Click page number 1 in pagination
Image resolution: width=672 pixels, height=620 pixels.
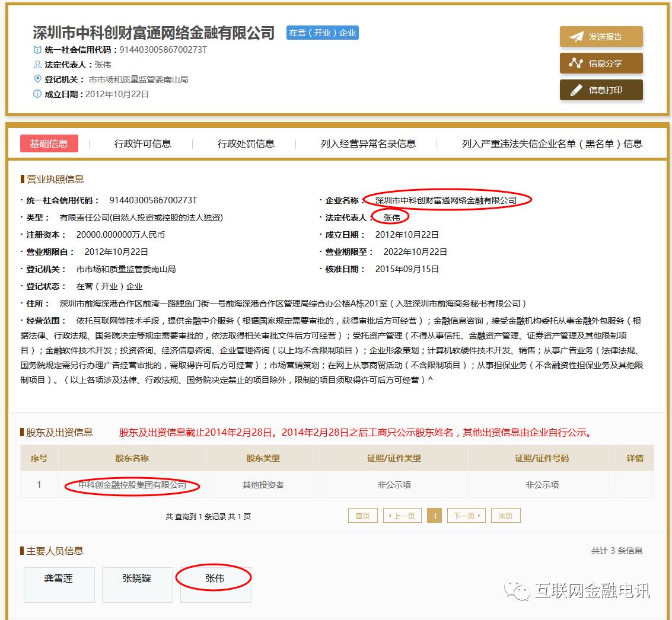[x=435, y=516]
